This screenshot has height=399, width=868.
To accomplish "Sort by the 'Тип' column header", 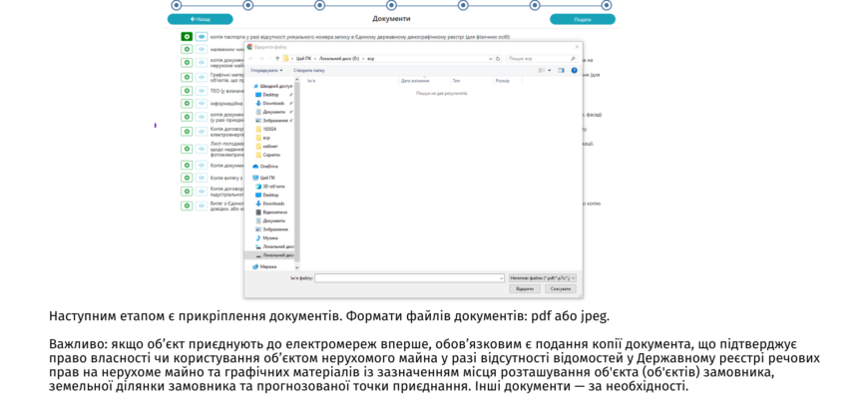I will [456, 81].
